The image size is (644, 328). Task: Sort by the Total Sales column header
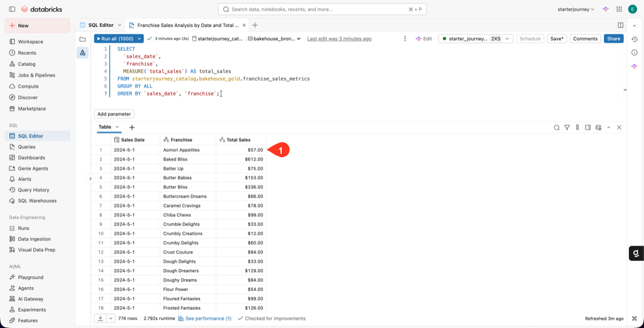[x=241, y=139]
